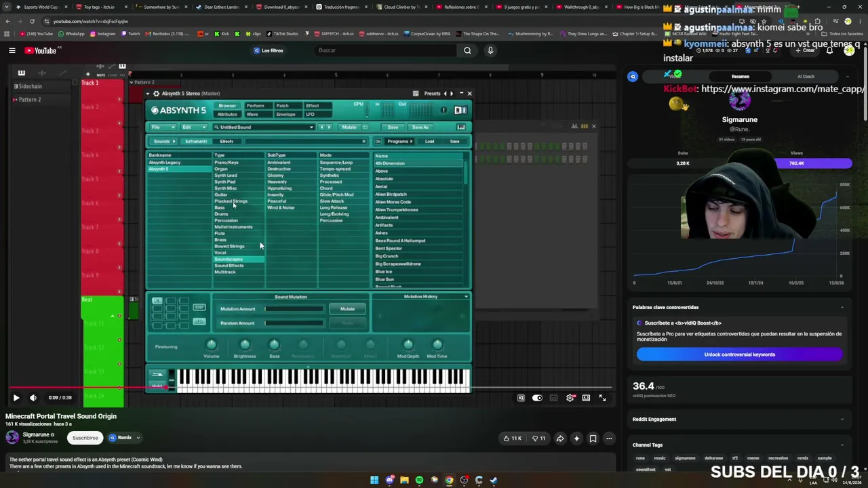
Task: Like the video with 11 K likes
Action: coord(513,438)
